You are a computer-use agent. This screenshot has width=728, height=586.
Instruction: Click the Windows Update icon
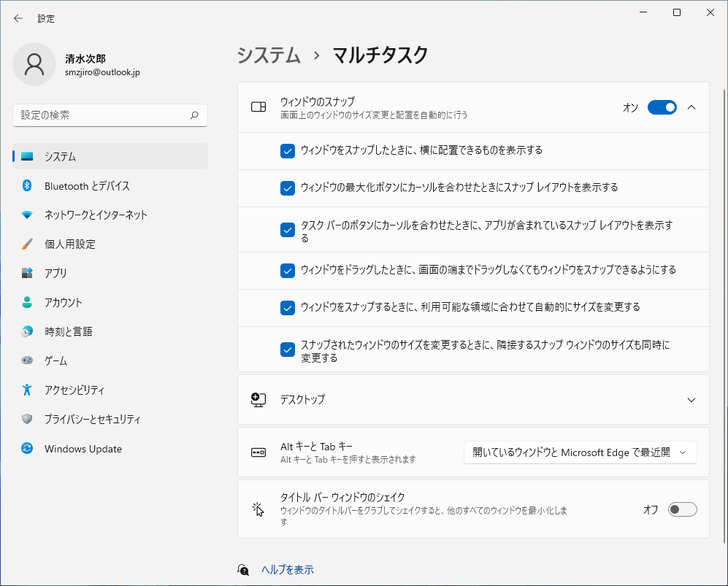pos(26,449)
